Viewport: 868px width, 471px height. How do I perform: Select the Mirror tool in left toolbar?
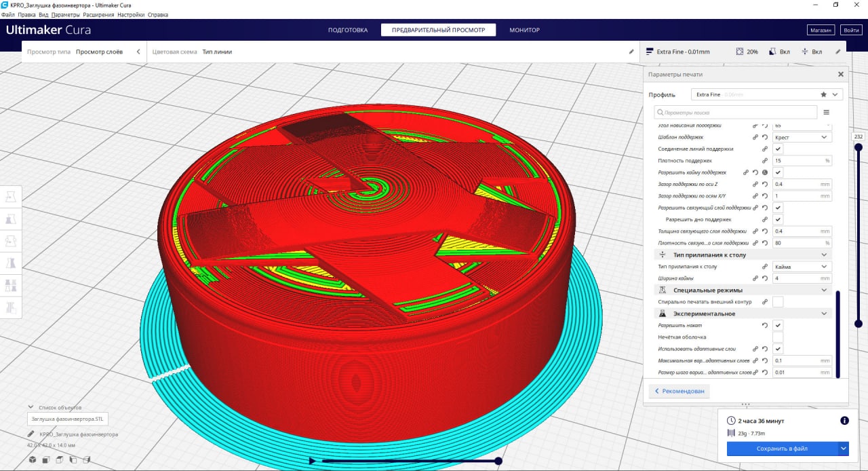pyautogui.click(x=12, y=263)
